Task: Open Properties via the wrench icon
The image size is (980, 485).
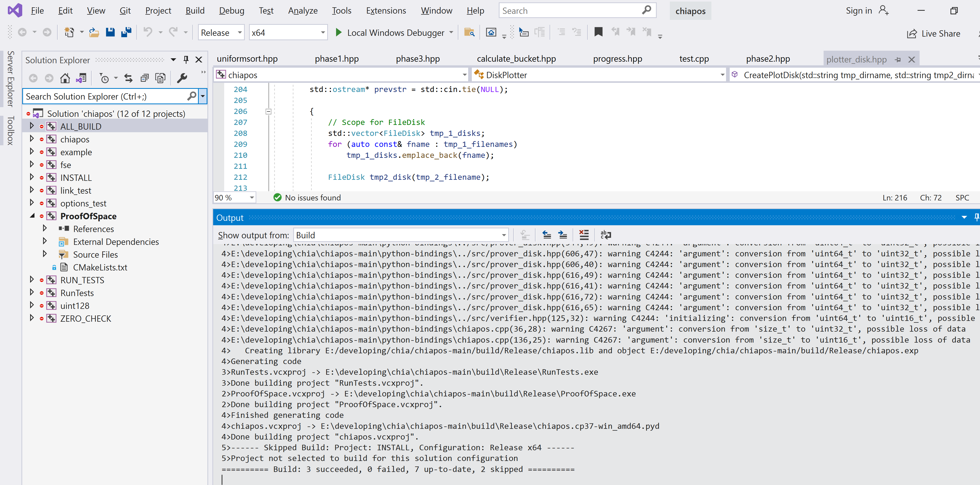Action: 182,78
